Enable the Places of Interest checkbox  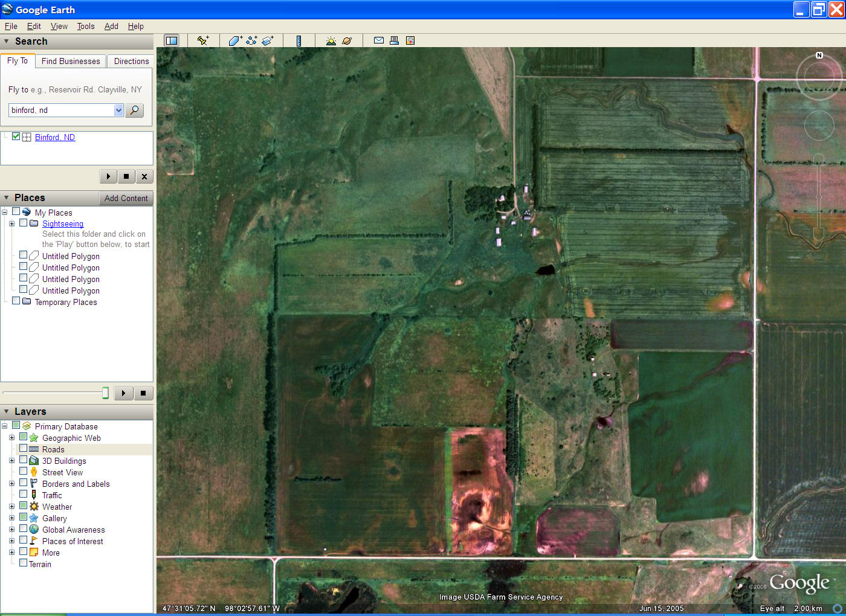pos(24,541)
